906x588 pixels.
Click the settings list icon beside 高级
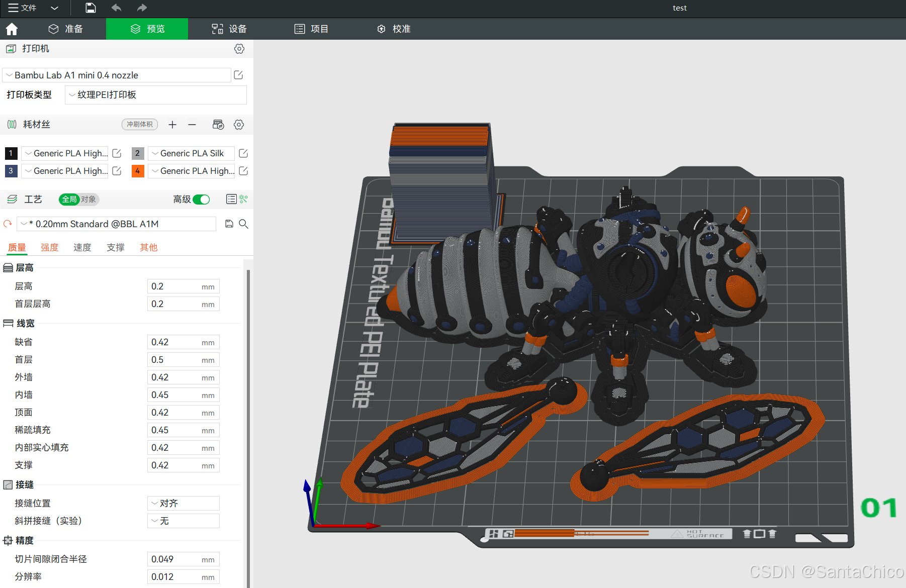click(x=231, y=200)
